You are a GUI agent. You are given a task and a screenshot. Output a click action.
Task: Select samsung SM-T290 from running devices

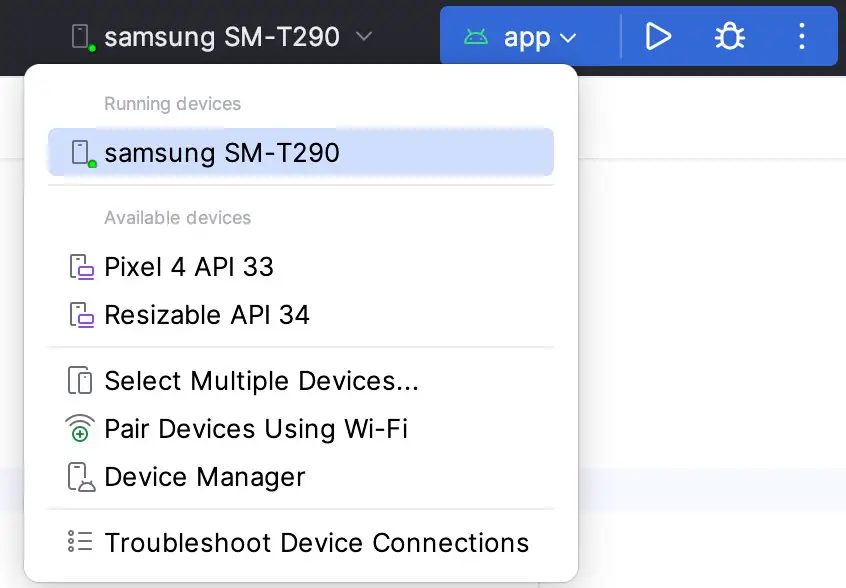[x=301, y=152]
